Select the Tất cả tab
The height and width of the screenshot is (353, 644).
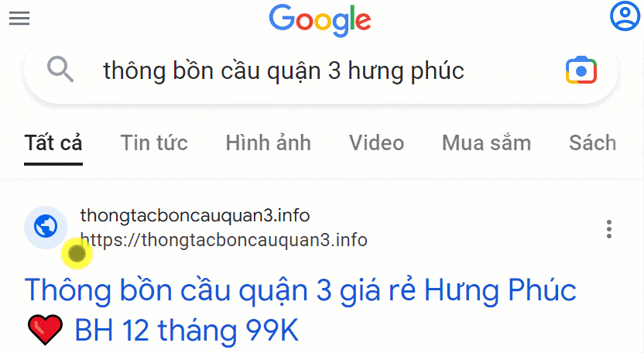[x=53, y=143]
